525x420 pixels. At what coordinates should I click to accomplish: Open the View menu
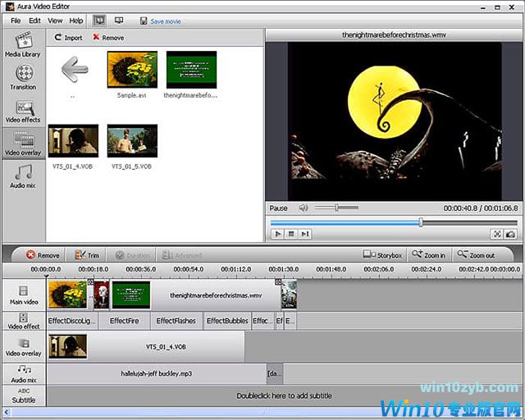(55, 21)
